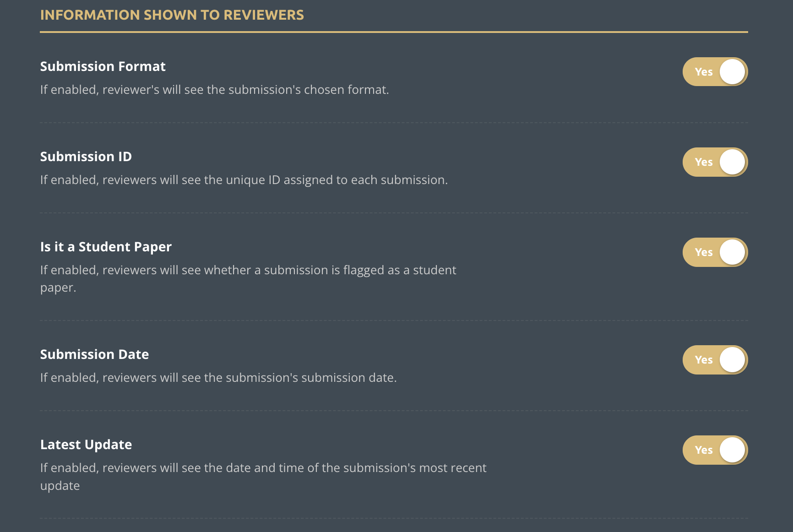The image size is (793, 532).
Task: Click the "Yes" label on Submission ID toggle
Action: pos(703,162)
